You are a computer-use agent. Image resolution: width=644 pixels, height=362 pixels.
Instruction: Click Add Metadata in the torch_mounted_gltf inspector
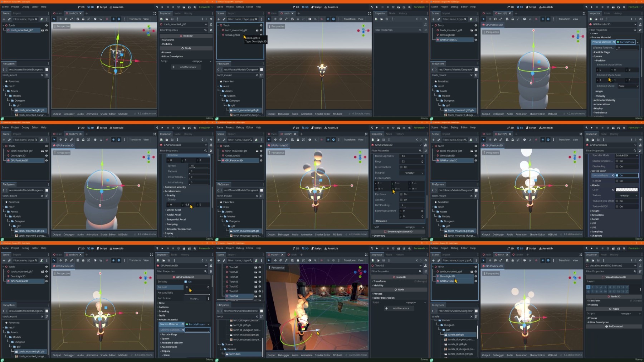(186, 67)
